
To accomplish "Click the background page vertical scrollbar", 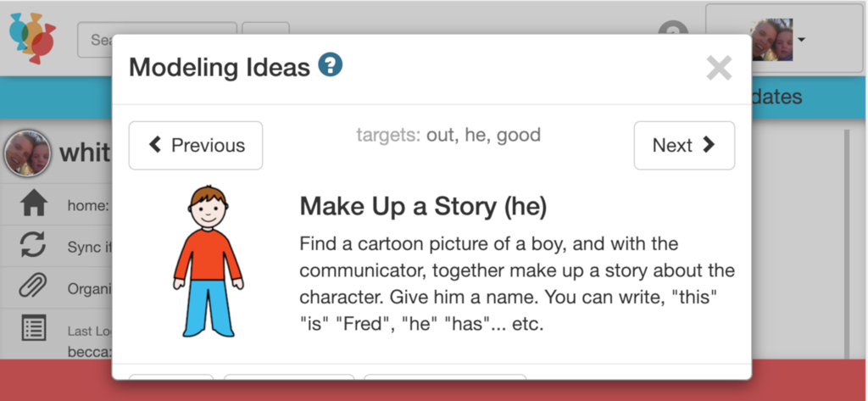I will (x=847, y=243).
